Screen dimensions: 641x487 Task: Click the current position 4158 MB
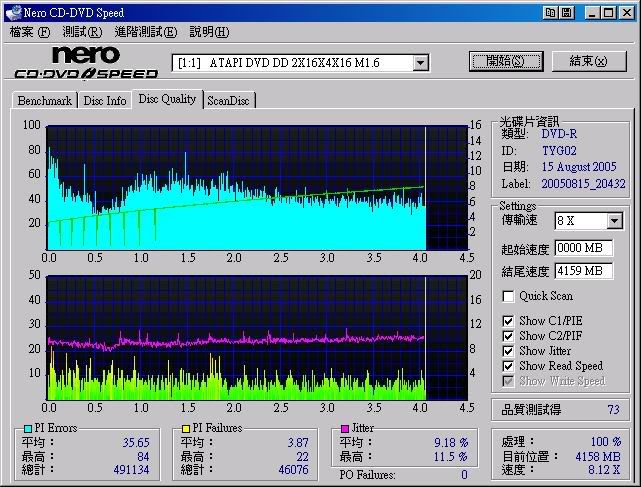tap(598, 457)
